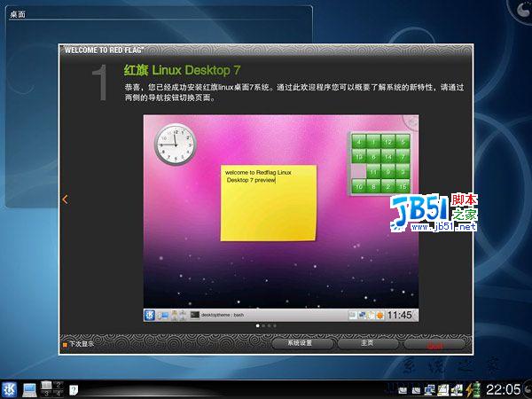
Task: Jump to the second page indicator dot
Action: (263, 325)
